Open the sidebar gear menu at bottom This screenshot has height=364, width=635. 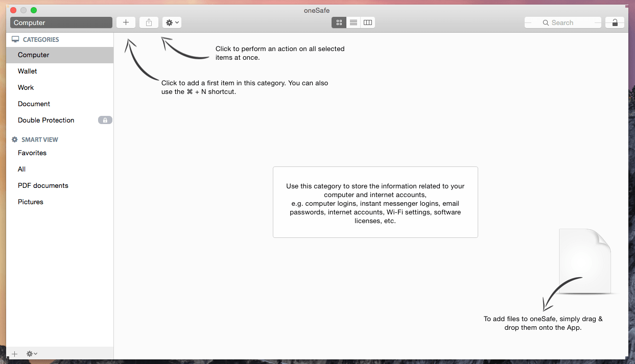[32, 354]
